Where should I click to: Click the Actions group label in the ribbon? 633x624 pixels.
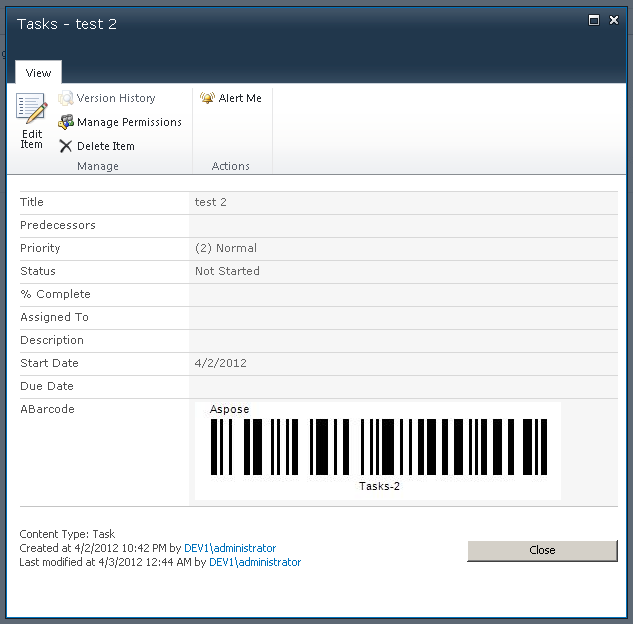point(231,166)
